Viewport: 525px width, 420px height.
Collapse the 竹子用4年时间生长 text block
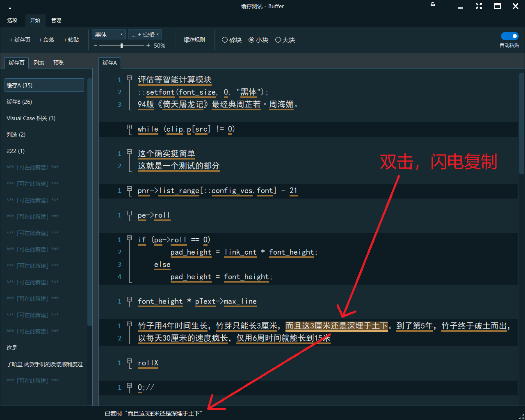pyautogui.click(x=130, y=324)
